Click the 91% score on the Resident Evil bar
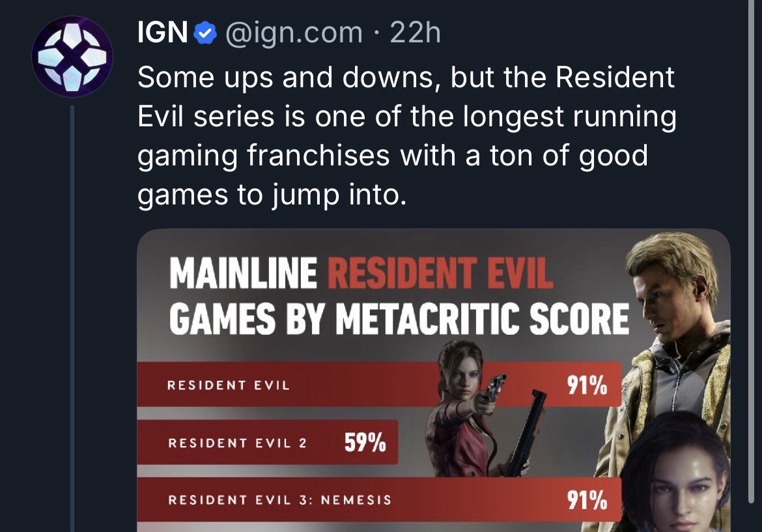762x532 pixels. click(x=586, y=386)
